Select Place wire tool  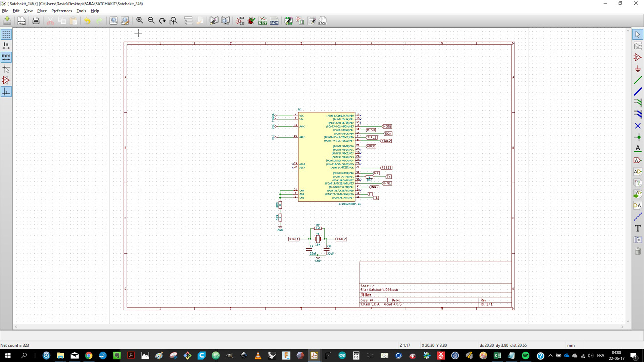[638, 80]
